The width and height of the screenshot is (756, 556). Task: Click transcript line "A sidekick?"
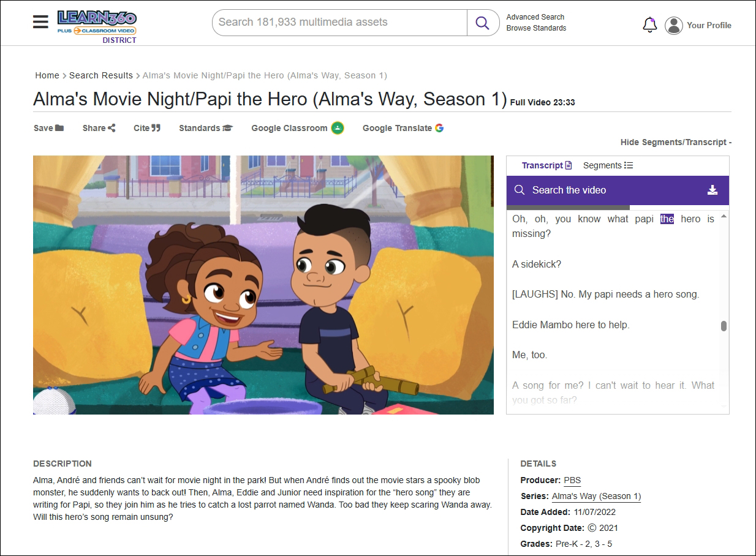[537, 264]
